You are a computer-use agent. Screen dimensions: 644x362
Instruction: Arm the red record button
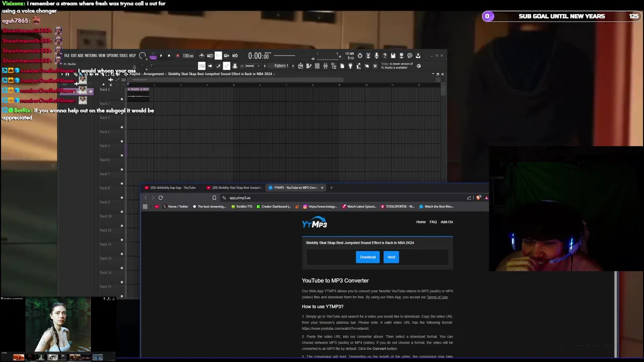point(178,55)
